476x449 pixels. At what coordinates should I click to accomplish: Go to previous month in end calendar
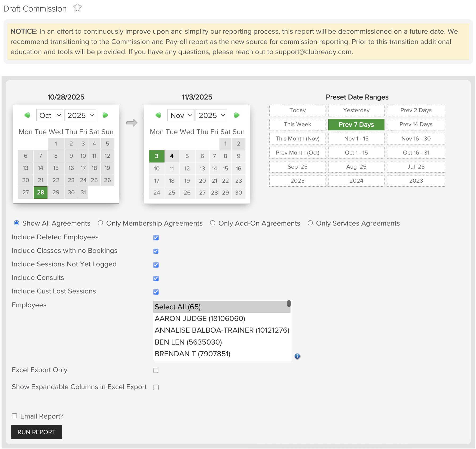(158, 115)
